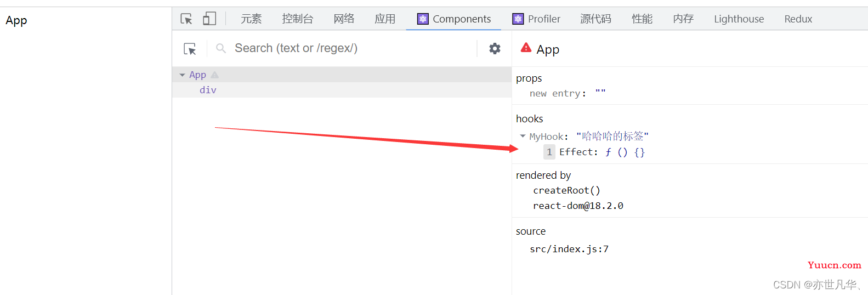This screenshot has height=295, width=868.
Task: Collapse the App tree node
Action: tap(182, 75)
